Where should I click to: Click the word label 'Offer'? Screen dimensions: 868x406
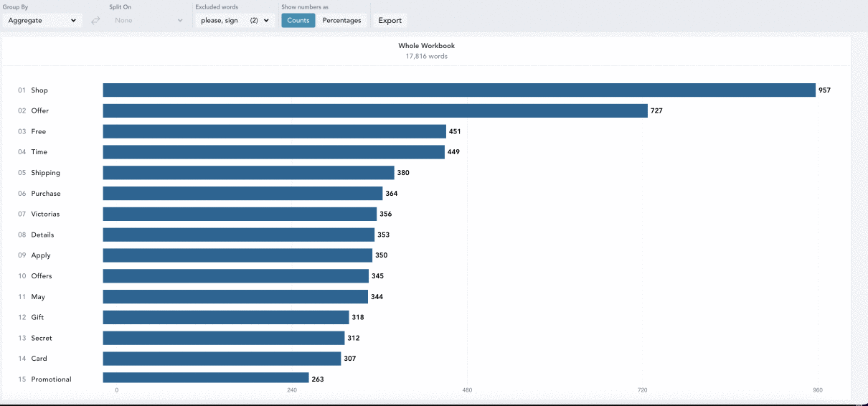tap(40, 110)
